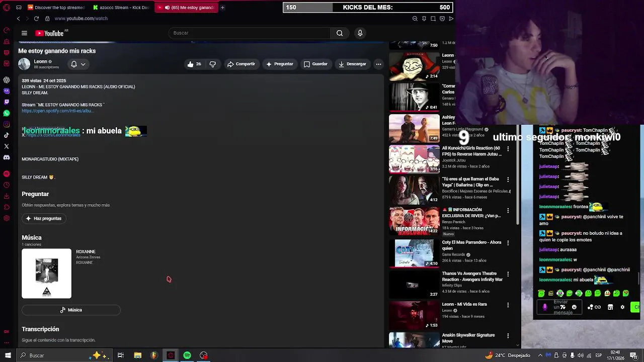Click the Compartir share button

[x=242, y=64]
